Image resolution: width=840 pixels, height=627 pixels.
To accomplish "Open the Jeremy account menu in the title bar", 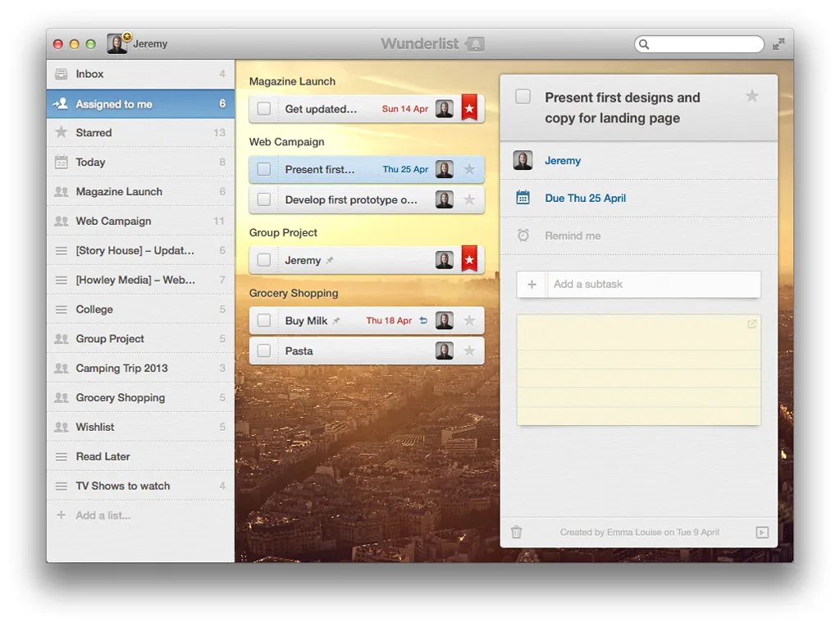I will (x=137, y=43).
